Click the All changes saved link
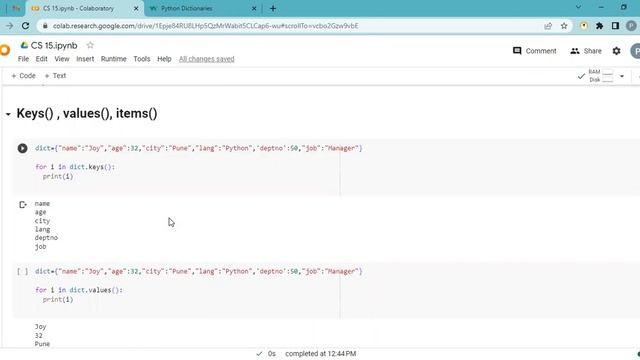 click(x=207, y=59)
